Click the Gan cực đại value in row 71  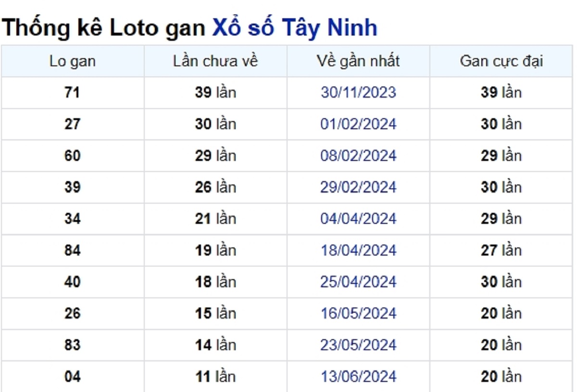[x=501, y=92]
